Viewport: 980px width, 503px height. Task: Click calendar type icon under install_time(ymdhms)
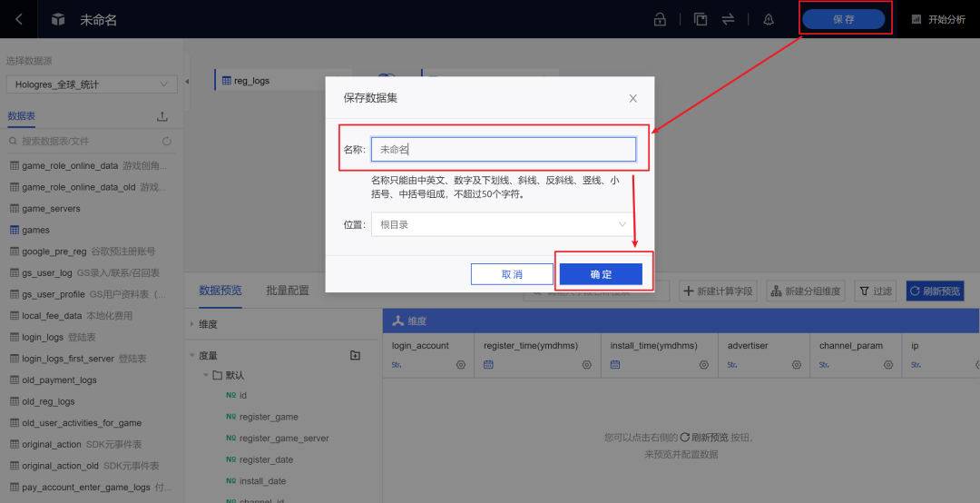tap(615, 365)
